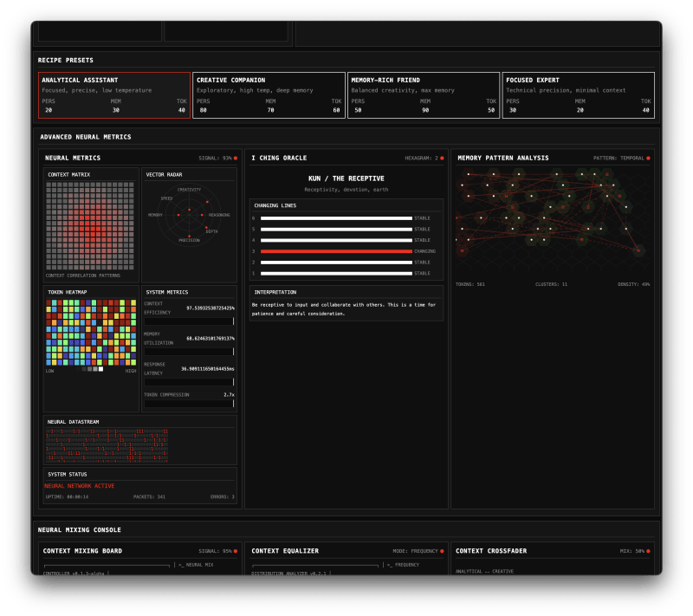Click hexagram line 2 stable bar
Viewport: 693px width, 616px height.
(336, 263)
